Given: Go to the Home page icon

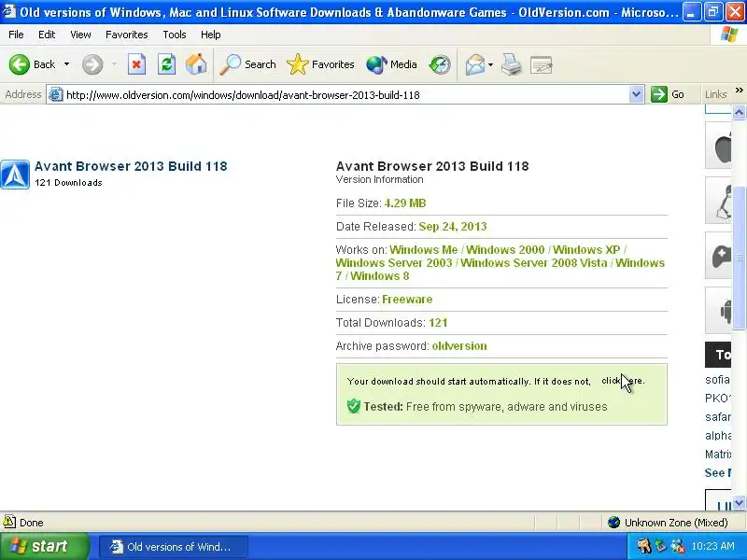Looking at the screenshot, I should (x=196, y=64).
